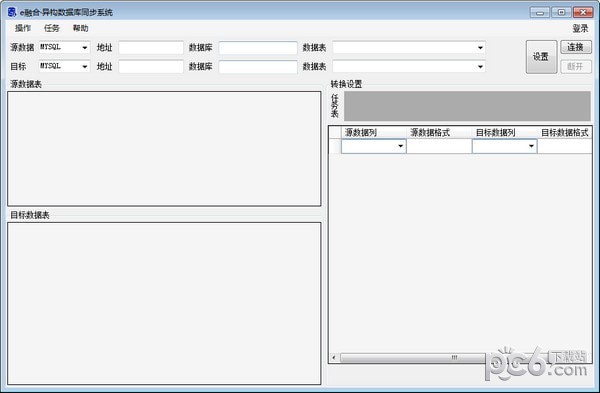Click the 设置 button
Image resolution: width=600 pixels, height=393 pixels.
click(x=541, y=57)
